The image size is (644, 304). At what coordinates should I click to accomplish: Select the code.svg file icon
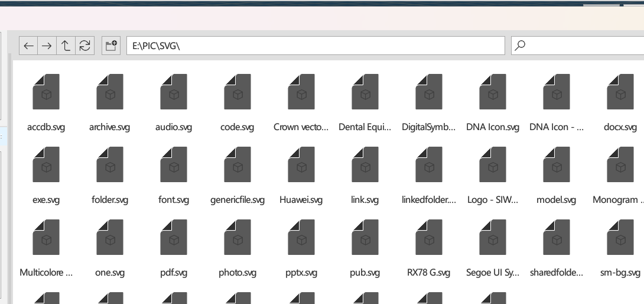coord(238,92)
